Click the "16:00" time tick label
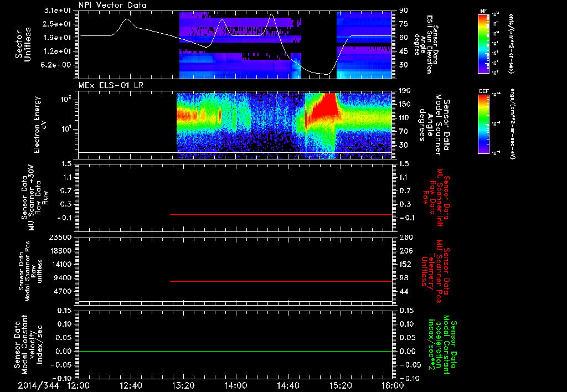Viewport: 567px width, 392px height. (x=393, y=386)
